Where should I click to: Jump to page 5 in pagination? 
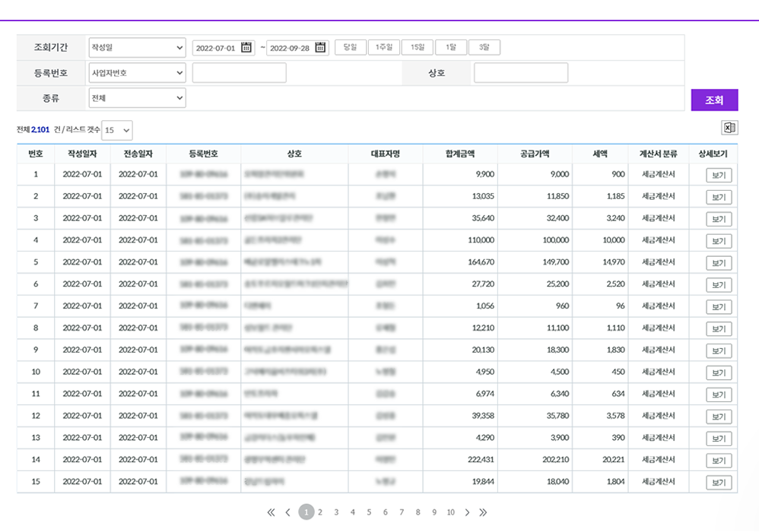[x=369, y=512]
